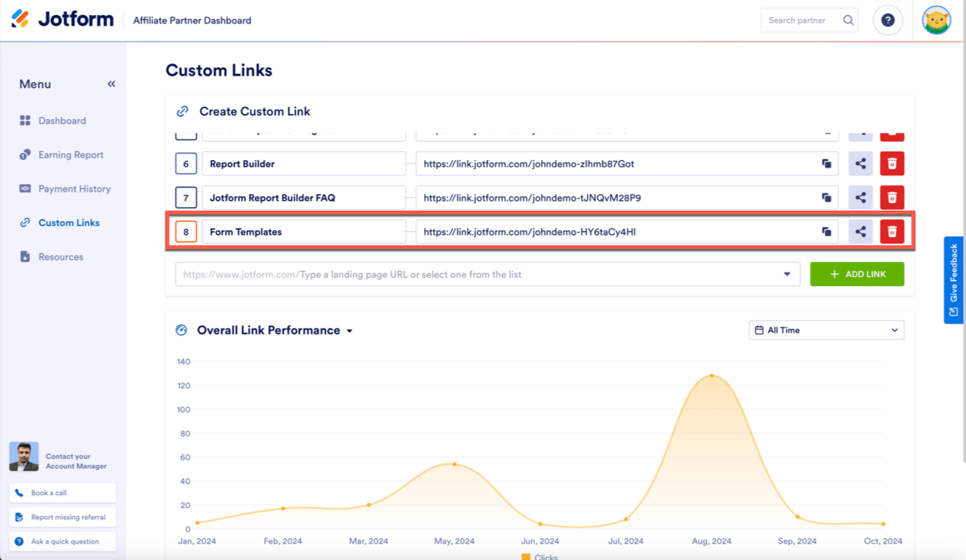Expand the landing page URL list
This screenshot has width=966, height=560.
pyautogui.click(x=787, y=274)
